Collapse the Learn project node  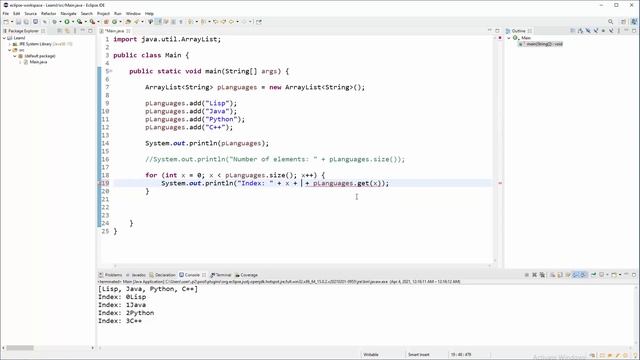pyautogui.click(x=4, y=38)
